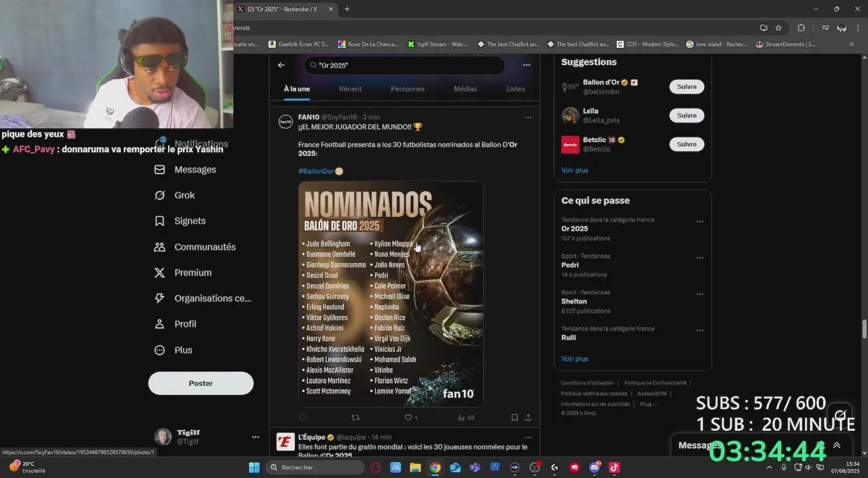
Task: Open Profil in the sidebar
Action: [175, 324]
